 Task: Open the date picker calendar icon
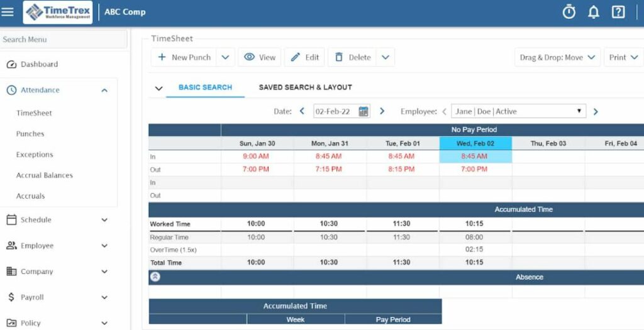364,111
